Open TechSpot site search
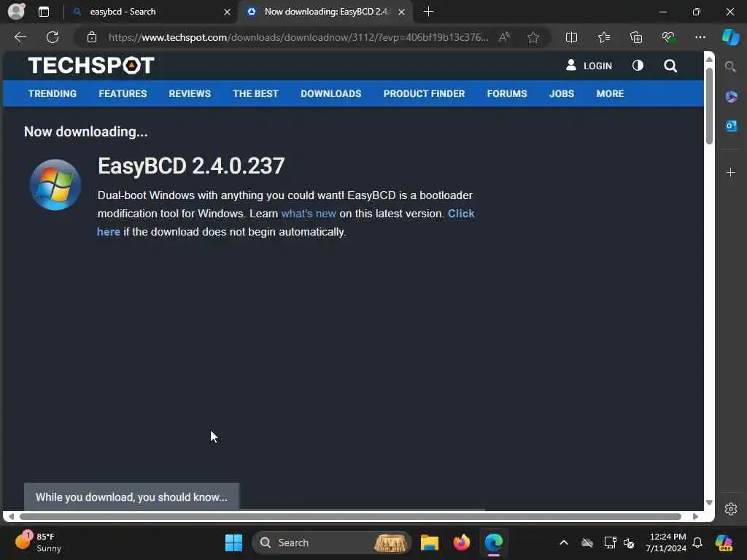Image resolution: width=747 pixels, height=560 pixels. (670, 66)
